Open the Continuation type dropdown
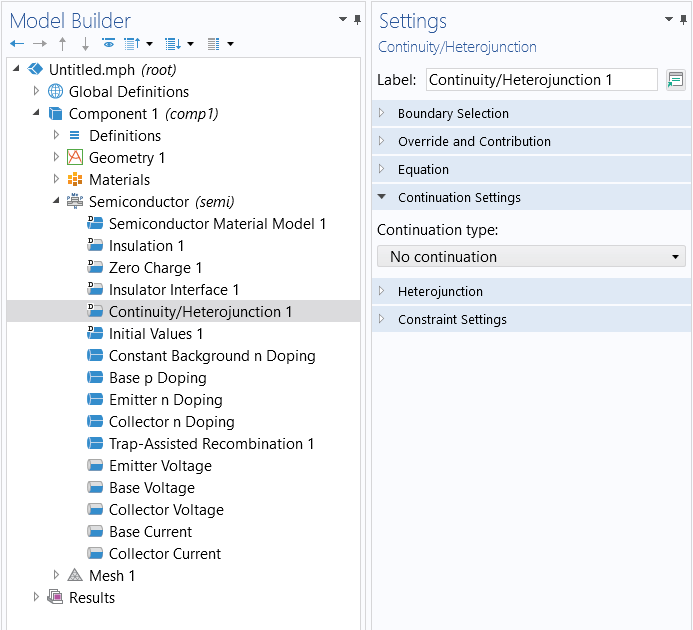693x630 pixels. (x=531, y=256)
